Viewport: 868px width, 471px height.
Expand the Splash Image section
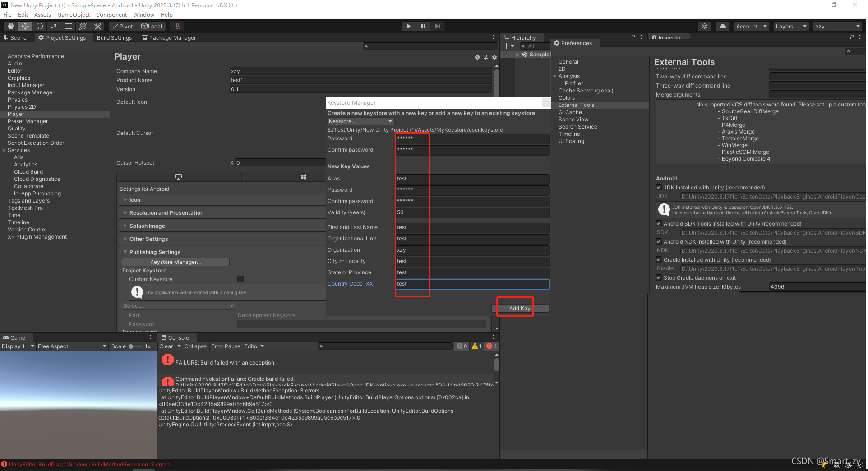pos(125,226)
